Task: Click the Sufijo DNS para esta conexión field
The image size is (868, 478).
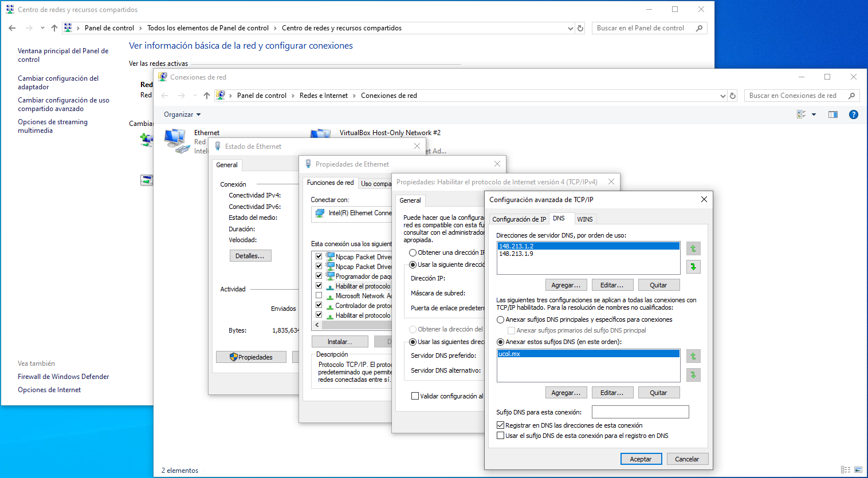Action: [640, 412]
